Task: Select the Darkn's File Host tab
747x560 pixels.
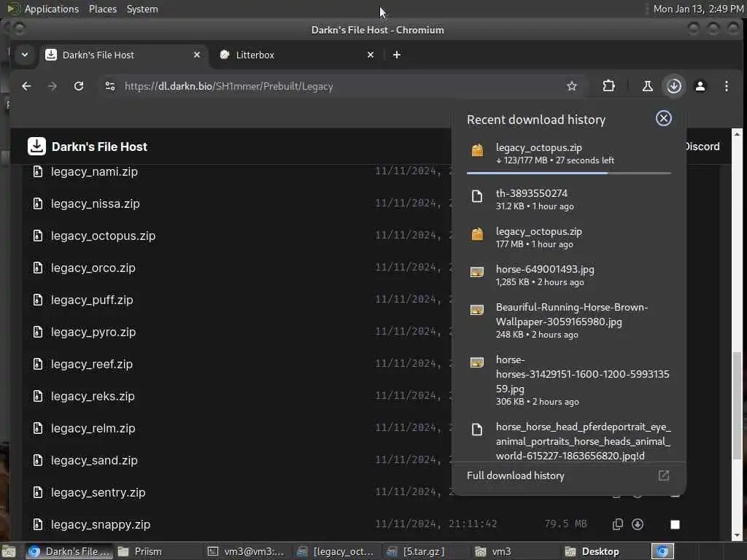Action: (124, 55)
